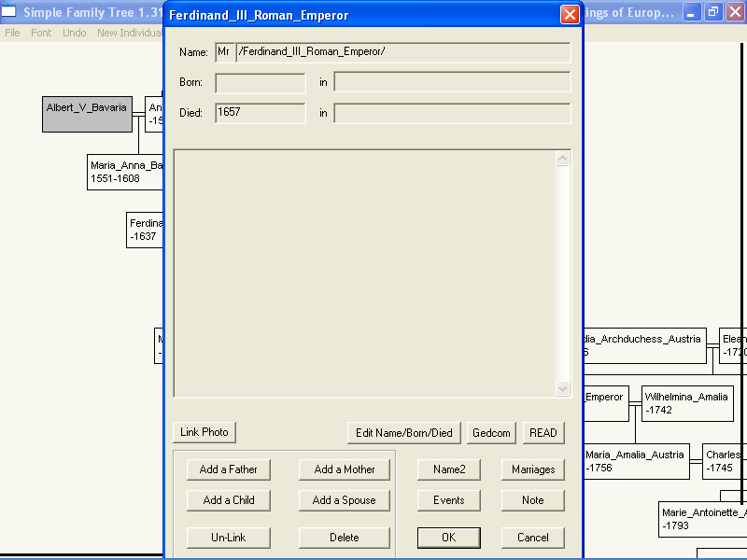The height and width of the screenshot is (560, 747).
Task: Click the notes scrollbar down arrow
Action: tap(563, 388)
